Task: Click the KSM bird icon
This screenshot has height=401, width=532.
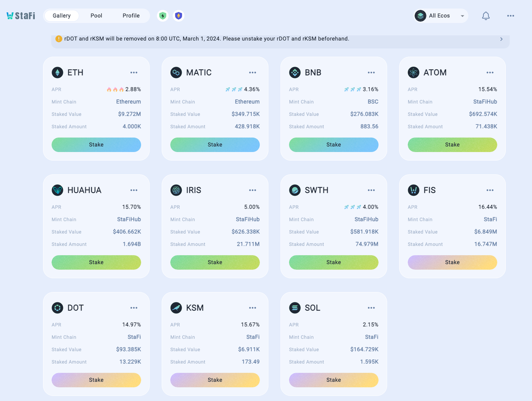Action: (176, 308)
